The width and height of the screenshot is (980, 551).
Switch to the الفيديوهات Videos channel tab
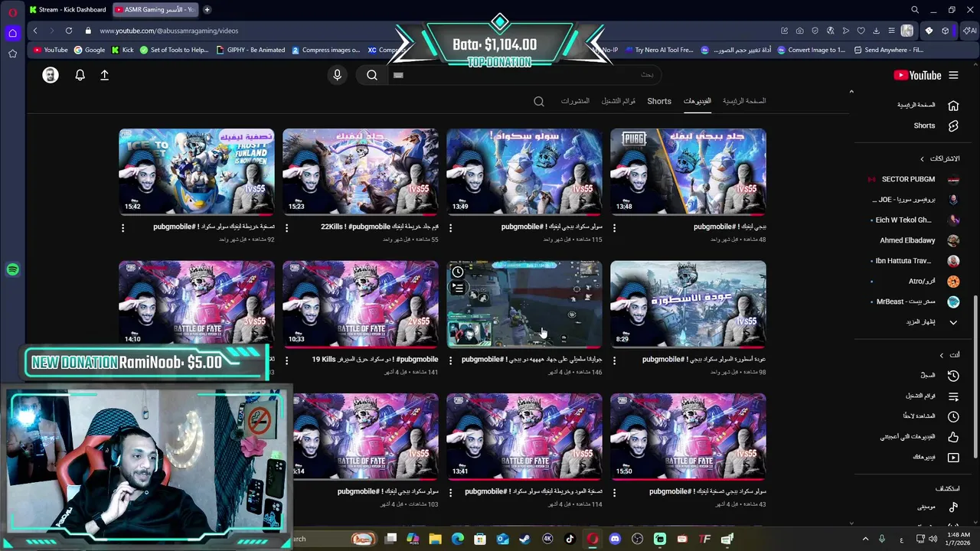coord(697,101)
